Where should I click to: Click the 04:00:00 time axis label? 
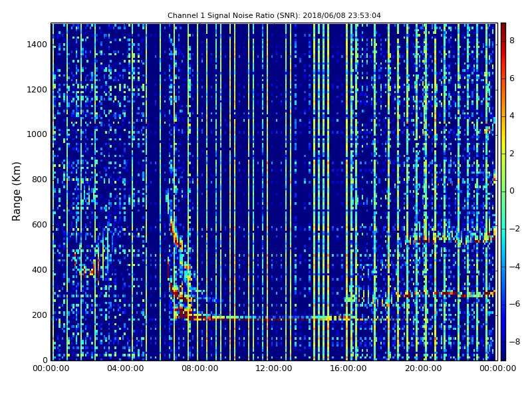click(x=126, y=368)
